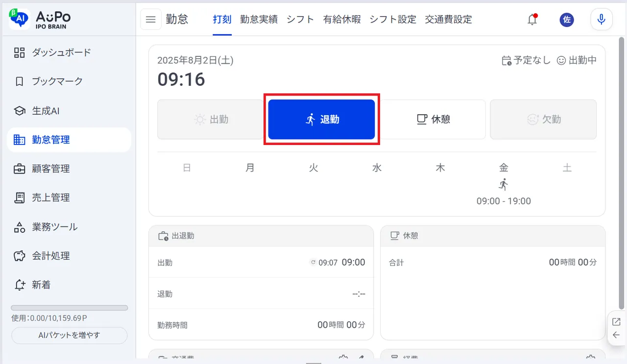The height and width of the screenshot is (364, 627).
Task: Open the notification bell
Action: [532, 20]
